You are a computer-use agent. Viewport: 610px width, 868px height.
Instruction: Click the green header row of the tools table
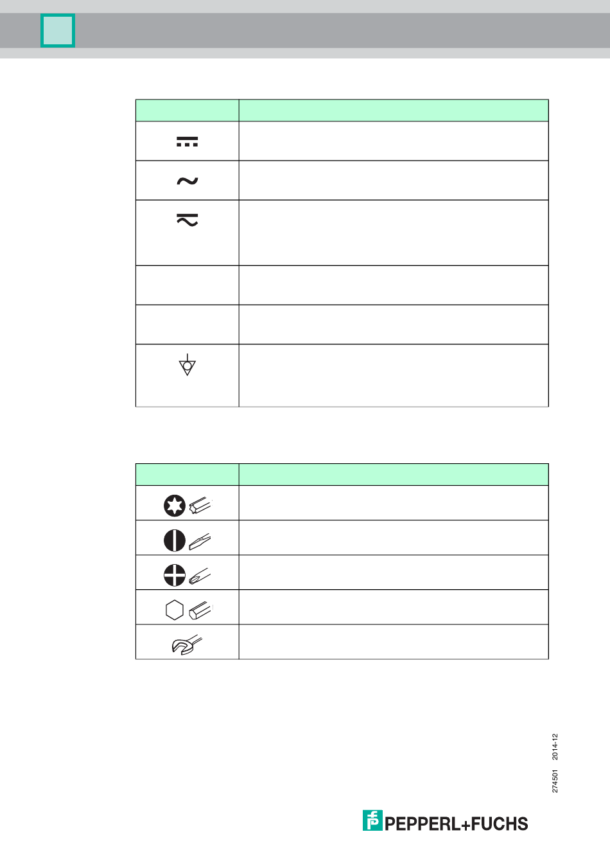click(342, 475)
